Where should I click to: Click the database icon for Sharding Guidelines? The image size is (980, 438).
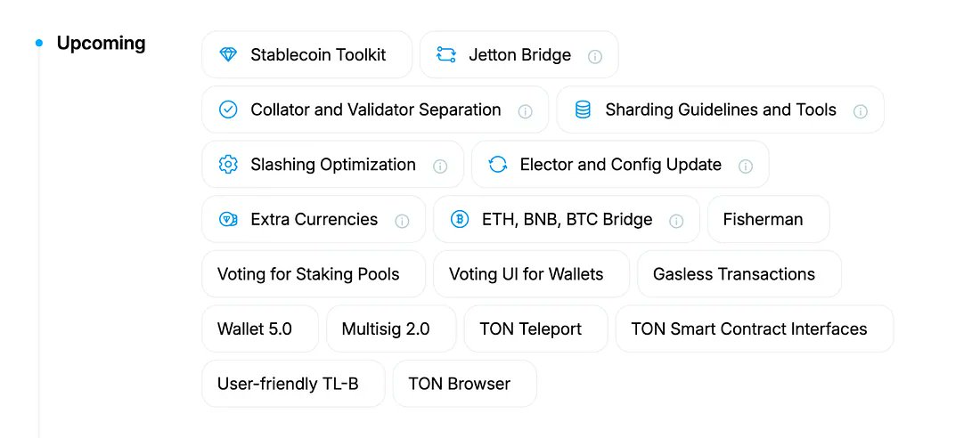[583, 109]
